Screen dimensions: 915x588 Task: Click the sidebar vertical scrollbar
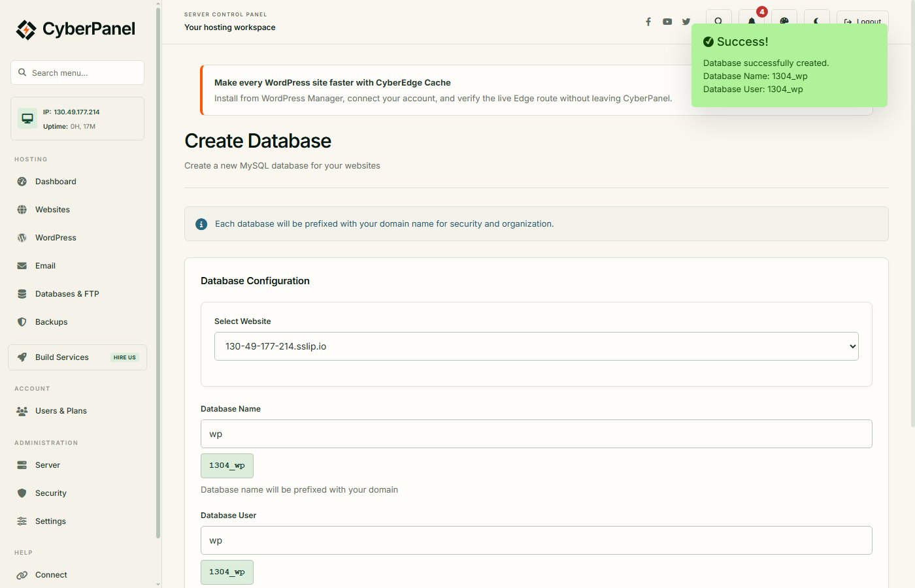(158, 274)
